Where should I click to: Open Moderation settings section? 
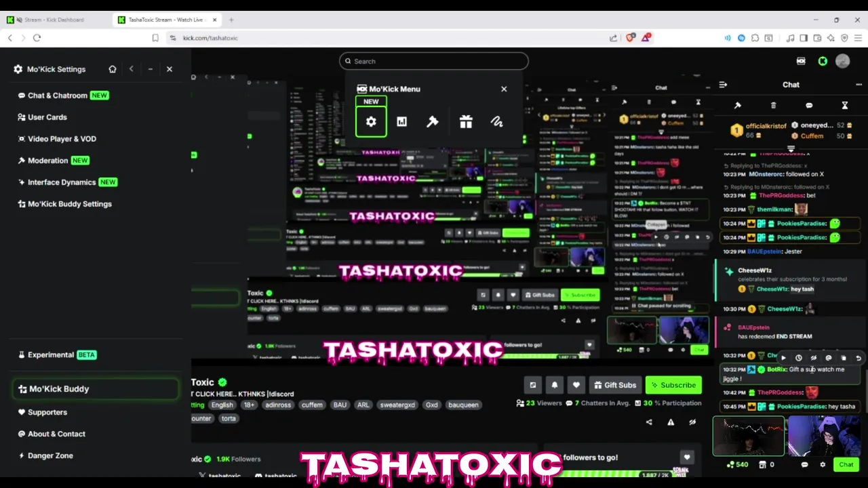53,161
